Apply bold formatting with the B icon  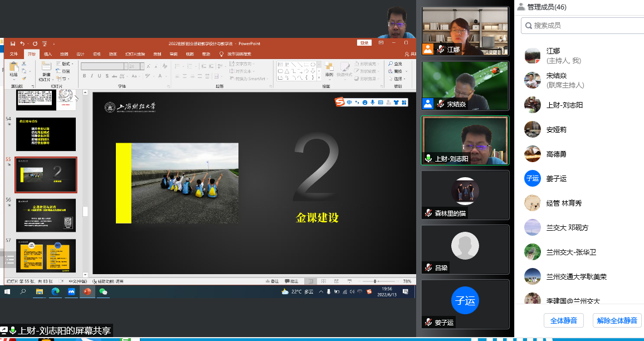84,75
